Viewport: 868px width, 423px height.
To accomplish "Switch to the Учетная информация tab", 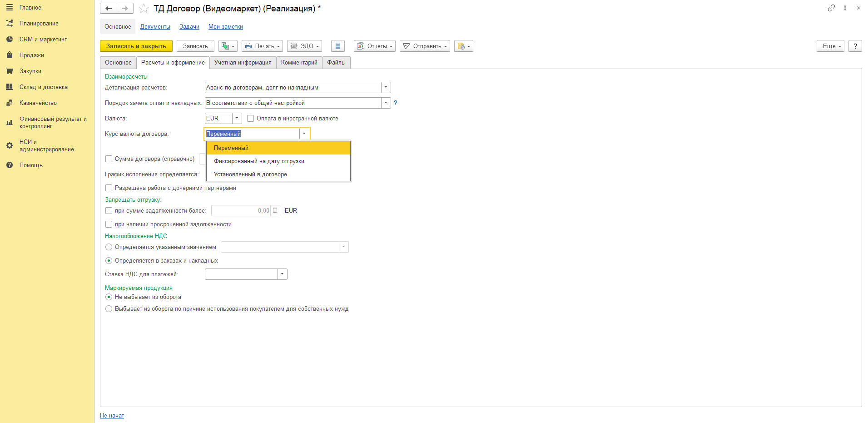I will [x=243, y=63].
